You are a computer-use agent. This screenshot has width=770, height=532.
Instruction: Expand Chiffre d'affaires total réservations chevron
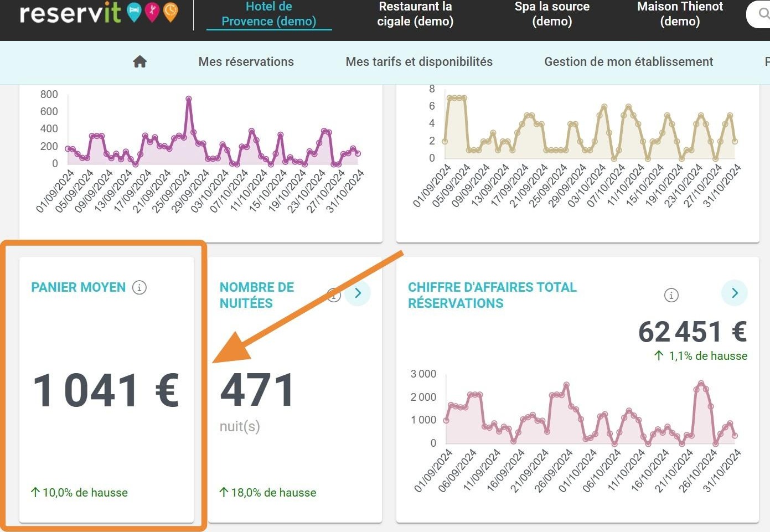(735, 293)
